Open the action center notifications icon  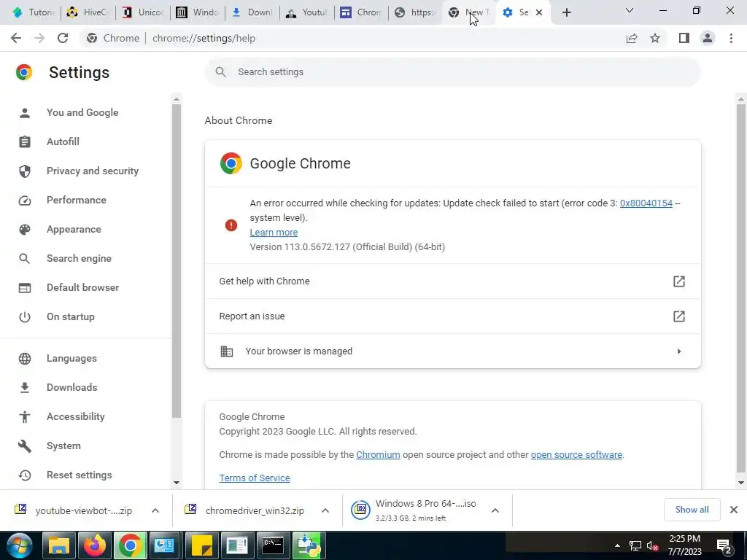(724, 546)
